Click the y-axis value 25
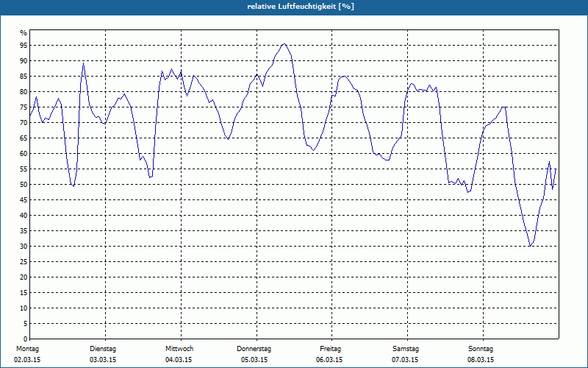The height and width of the screenshot is (368, 588). (x=24, y=262)
